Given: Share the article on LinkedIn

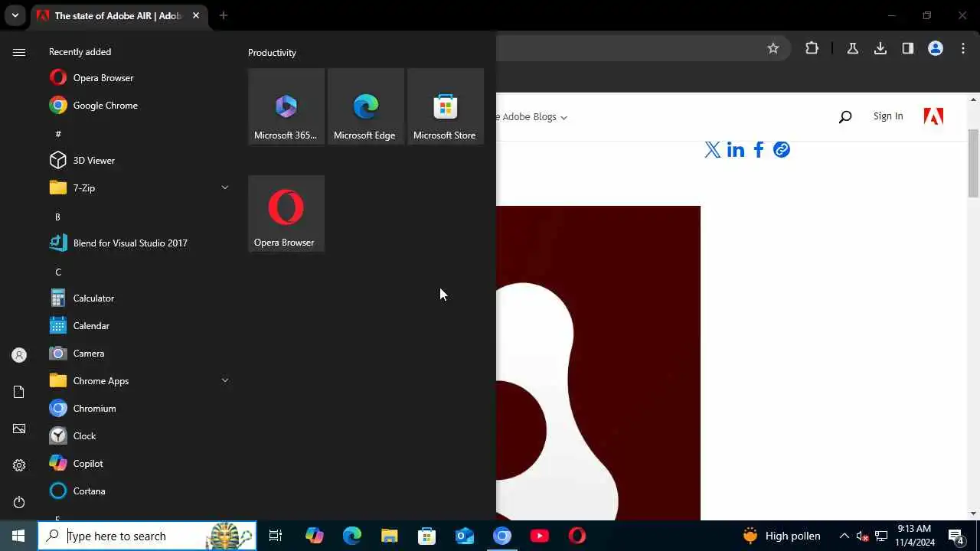Looking at the screenshot, I should (x=736, y=149).
